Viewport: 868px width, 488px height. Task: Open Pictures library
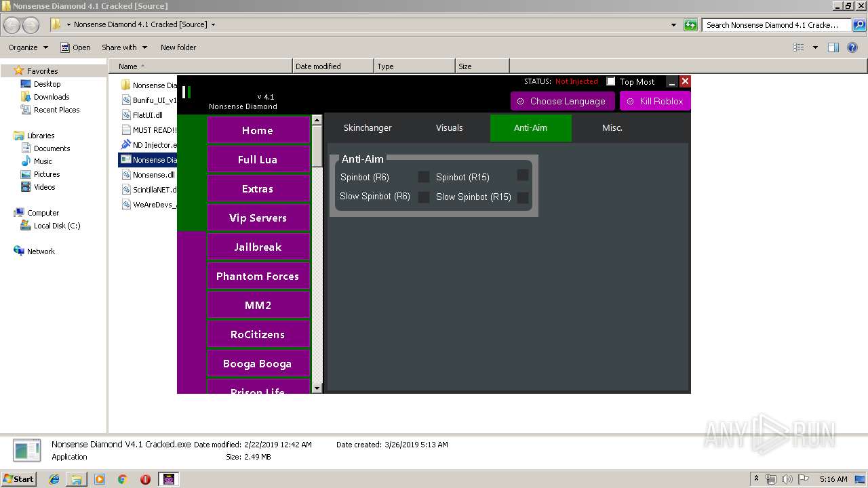(x=47, y=174)
